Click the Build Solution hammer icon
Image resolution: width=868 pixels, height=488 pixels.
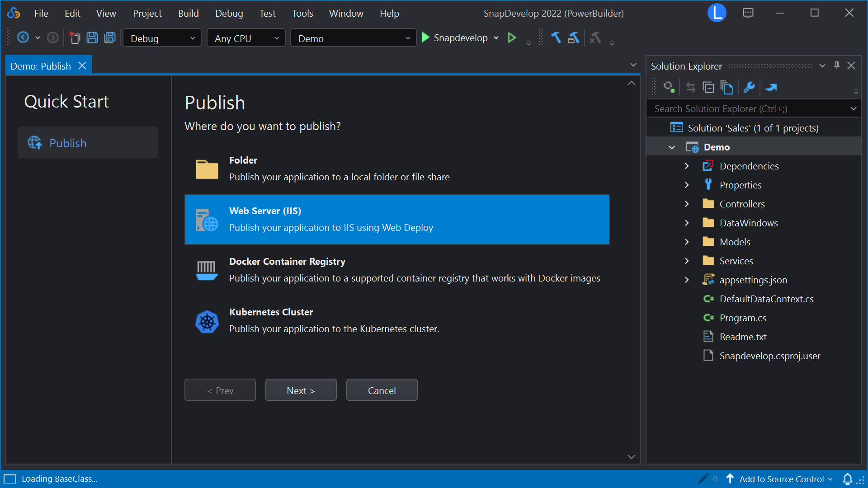[x=556, y=38]
